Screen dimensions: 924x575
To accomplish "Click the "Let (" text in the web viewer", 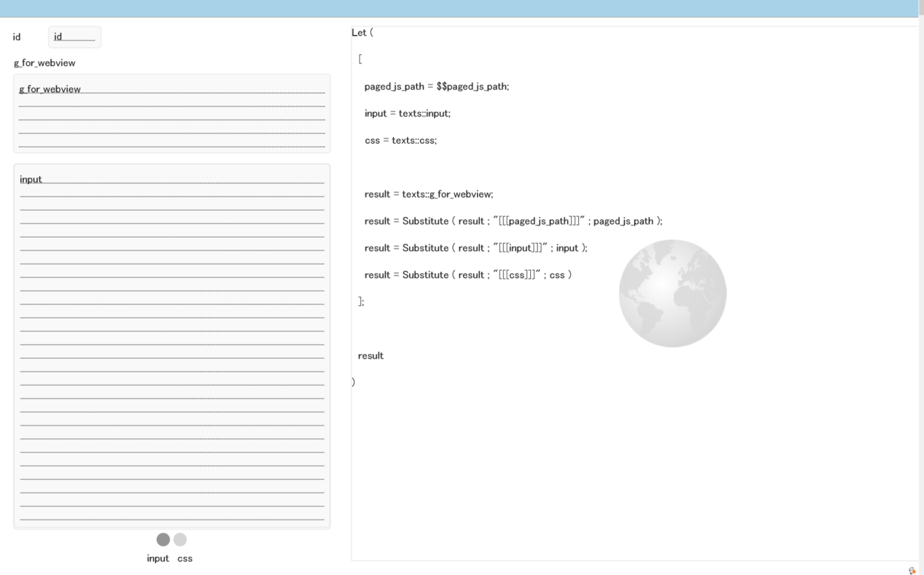I will [361, 32].
